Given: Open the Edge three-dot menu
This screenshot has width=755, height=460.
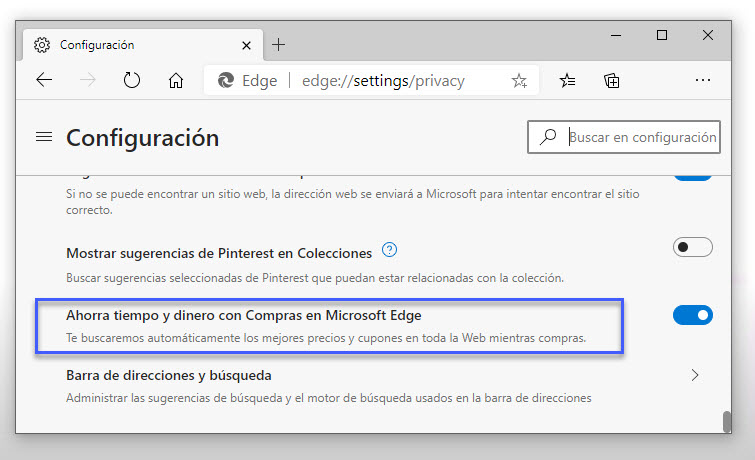Looking at the screenshot, I should (x=702, y=81).
